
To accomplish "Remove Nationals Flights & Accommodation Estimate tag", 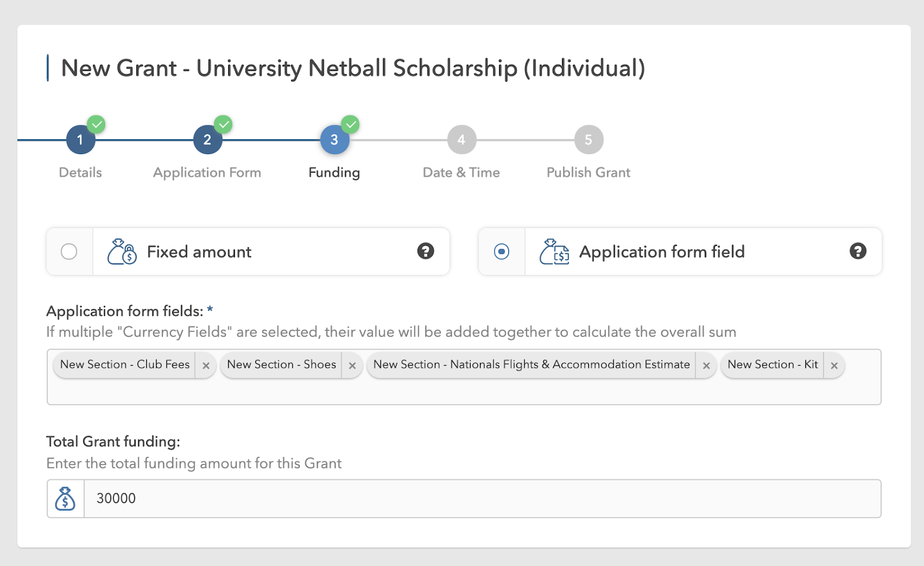I will (x=706, y=366).
